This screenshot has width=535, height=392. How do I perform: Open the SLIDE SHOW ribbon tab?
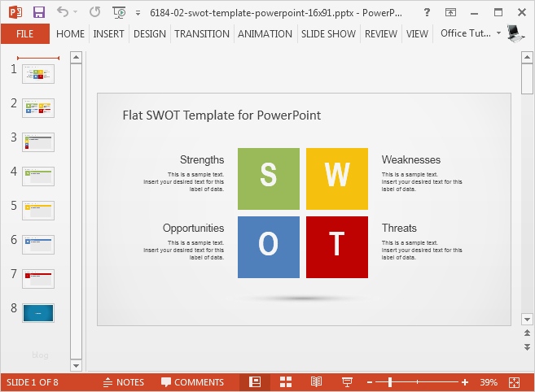coord(328,33)
